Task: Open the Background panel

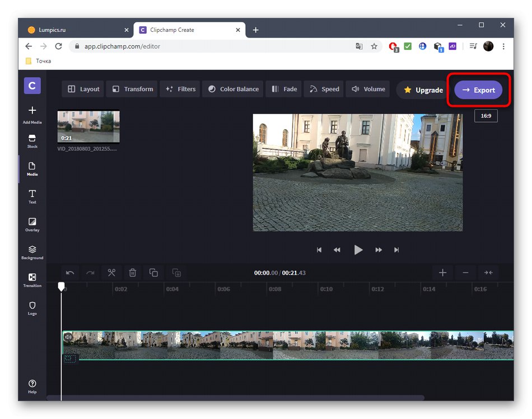Action: 32,253
